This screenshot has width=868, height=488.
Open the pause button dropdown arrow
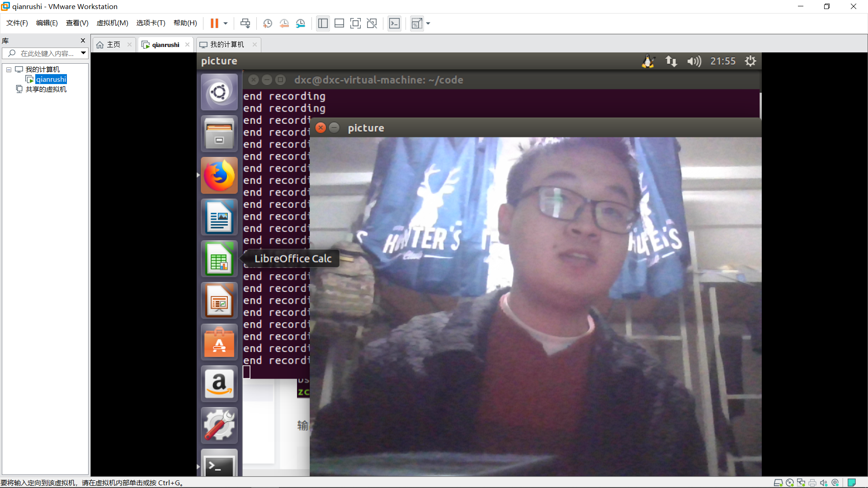[x=226, y=23]
